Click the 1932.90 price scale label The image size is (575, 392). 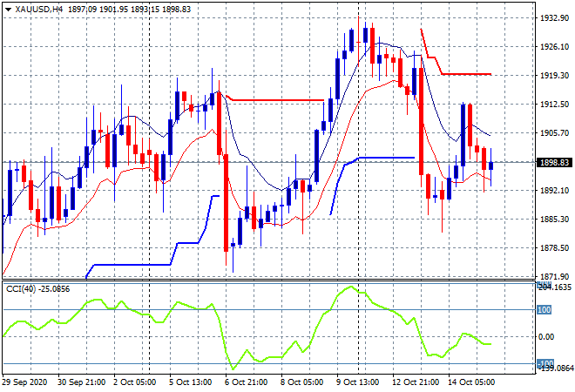[x=554, y=18]
